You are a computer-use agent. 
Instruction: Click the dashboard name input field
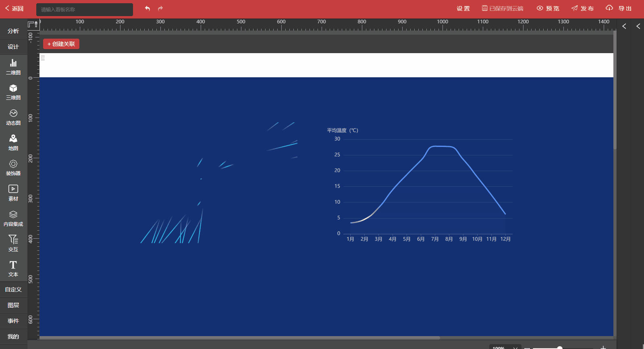[85, 9]
